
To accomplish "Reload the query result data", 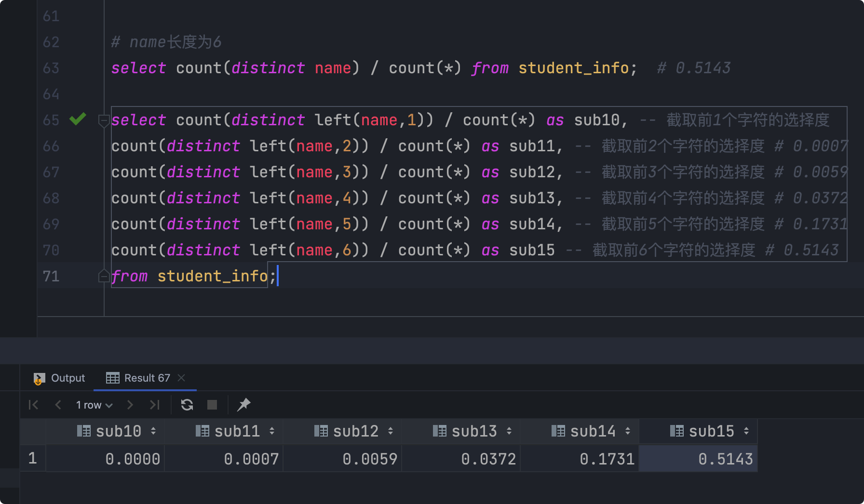I will pyautogui.click(x=187, y=405).
